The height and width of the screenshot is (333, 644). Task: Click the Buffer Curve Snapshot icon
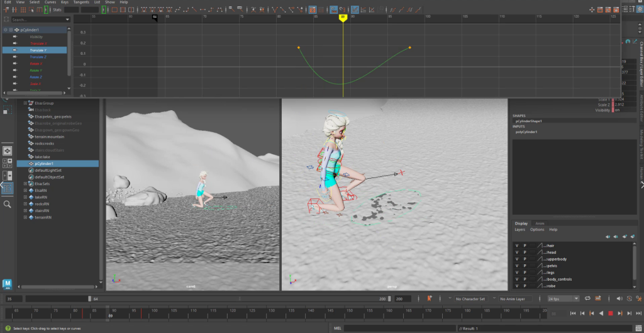point(254,9)
